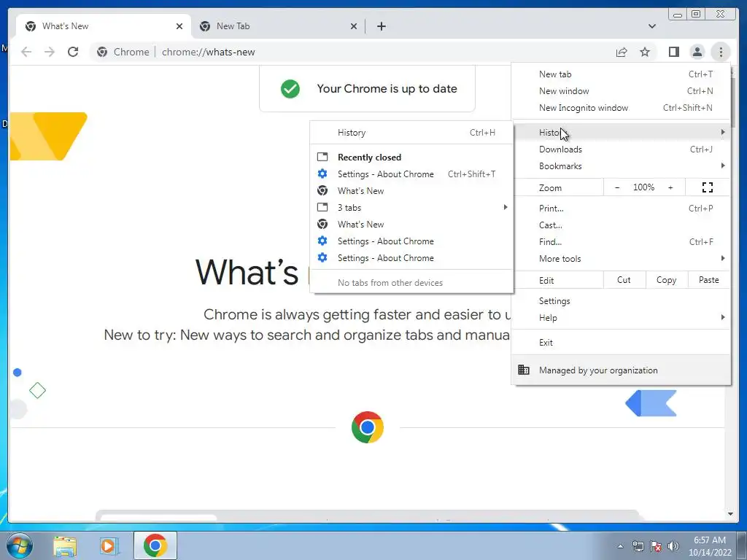Click the Action Center flag icon
The width and height of the screenshot is (747, 560).
coord(656,546)
